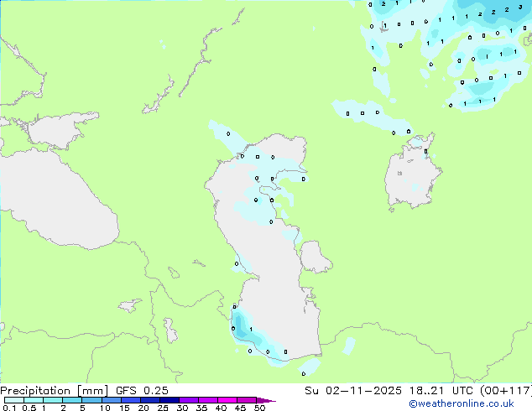This screenshot has height=411, width=532.
Task: Click the 2–5 mm legend color swatch
Action: pyautogui.click(x=72, y=400)
